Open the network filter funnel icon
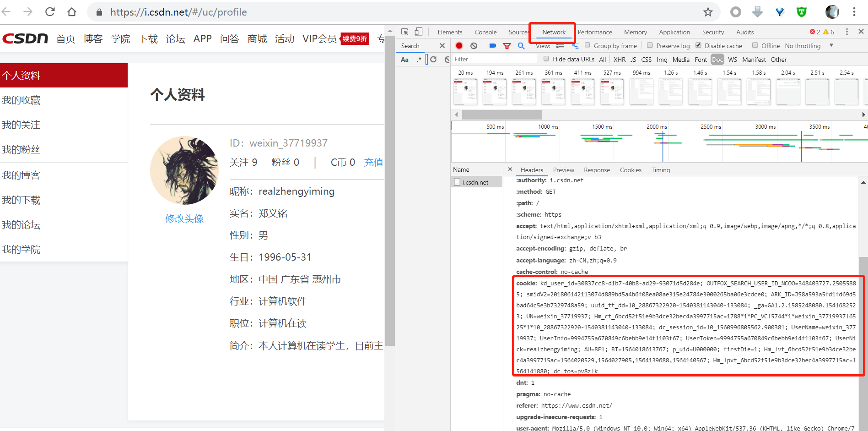 [507, 45]
